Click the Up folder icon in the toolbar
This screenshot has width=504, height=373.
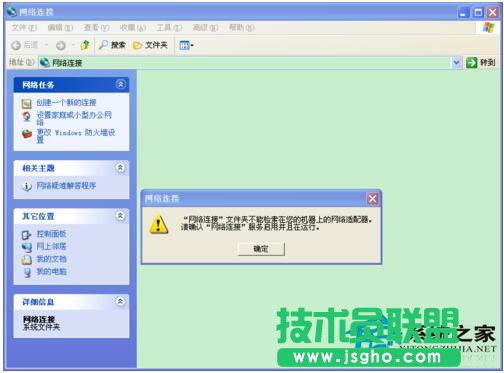pos(85,45)
